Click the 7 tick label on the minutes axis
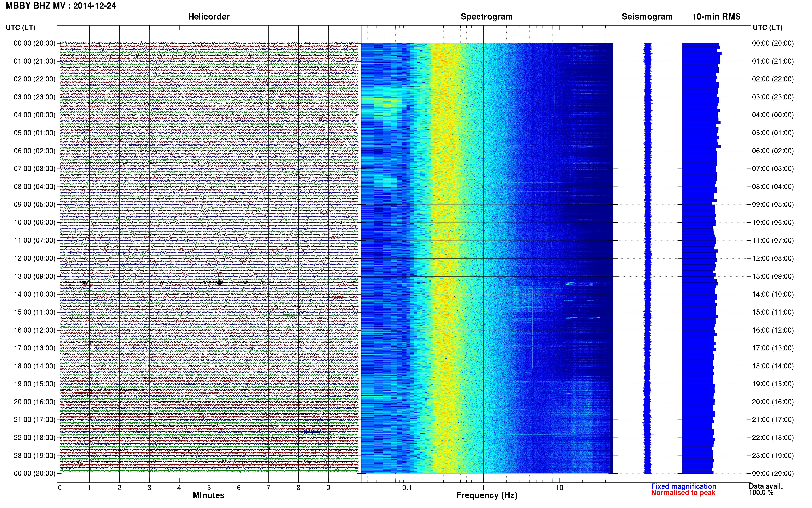The image size is (812, 508). point(269,487)
